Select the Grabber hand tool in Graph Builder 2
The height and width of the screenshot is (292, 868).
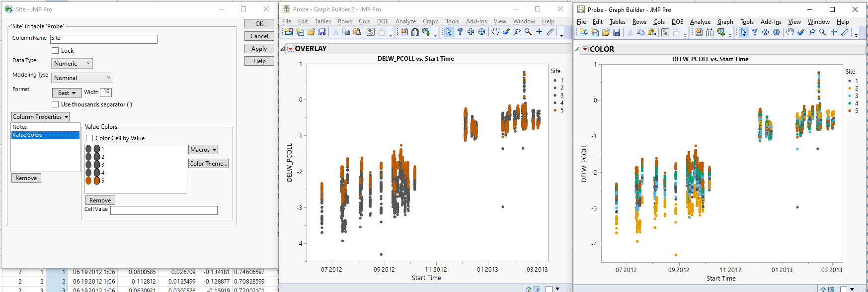495,32
